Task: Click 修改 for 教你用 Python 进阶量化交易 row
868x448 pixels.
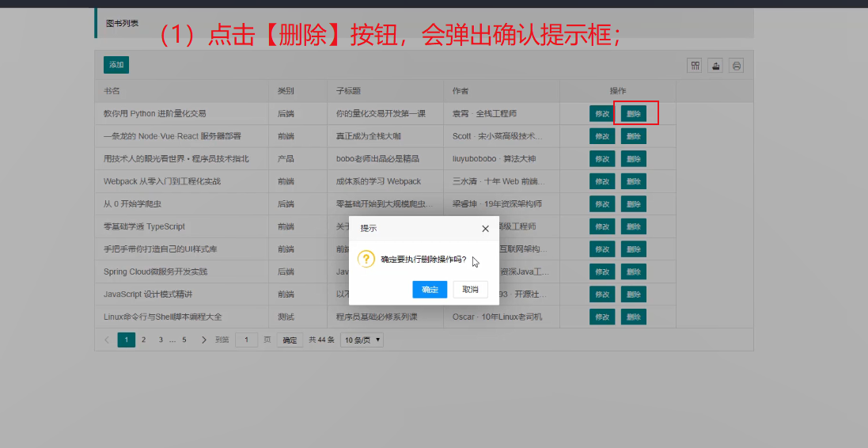Action: (602, 113)
